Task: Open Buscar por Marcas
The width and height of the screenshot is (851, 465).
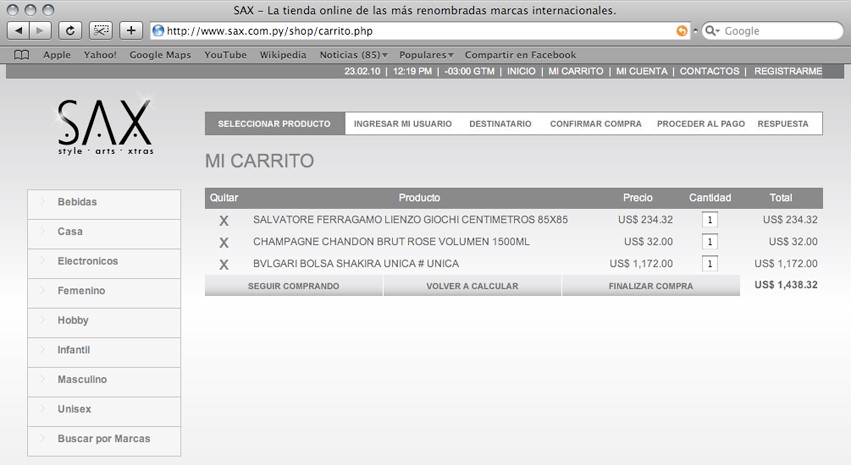Action: pyautogui.click(x=104, y=441)
